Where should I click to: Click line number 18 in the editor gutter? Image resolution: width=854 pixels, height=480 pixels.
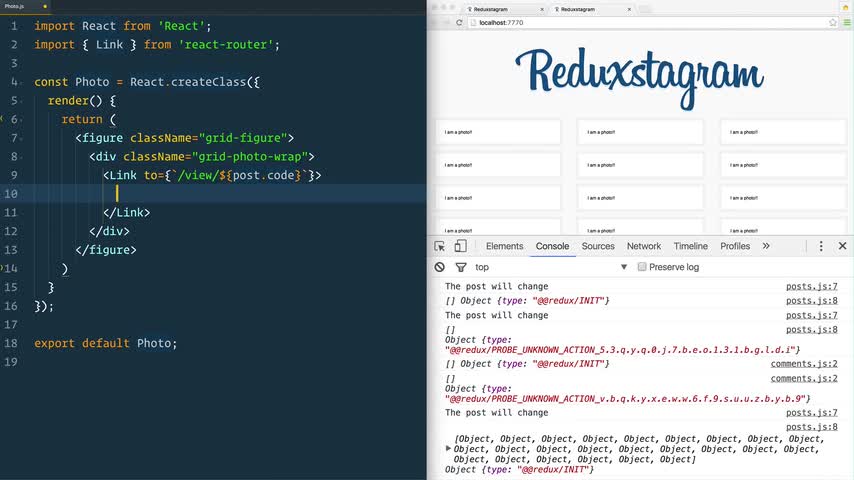[11, 343]
